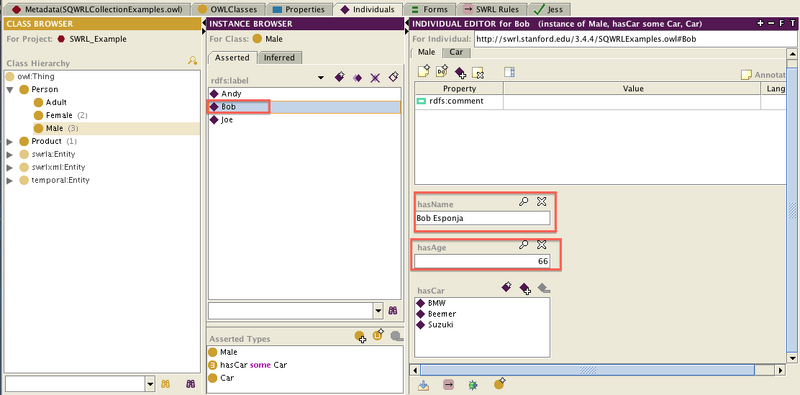Open the rdfs:label display slot dropdown
Viewport: 800px width, 395px height.
point(321,78)
